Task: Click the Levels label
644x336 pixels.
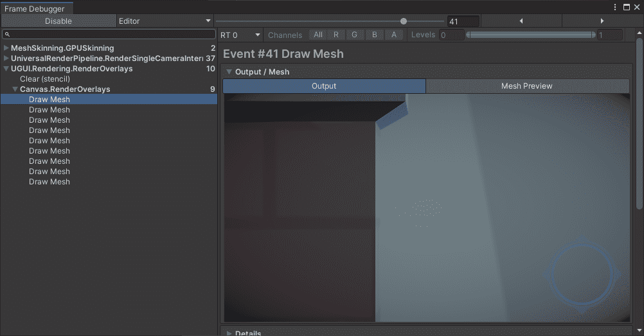Action: coord(423,35)
